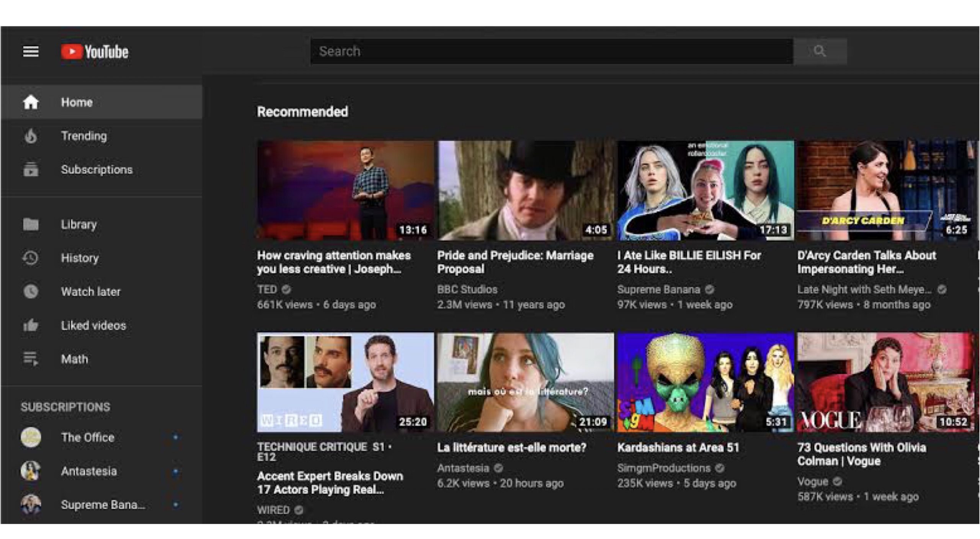Click the YouTube Home icon

point(31,101)
